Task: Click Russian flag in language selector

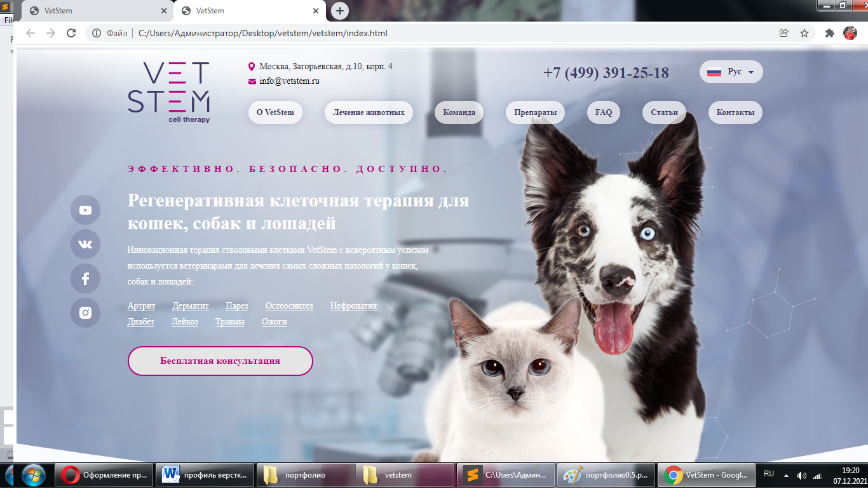Action: [714, 72]
